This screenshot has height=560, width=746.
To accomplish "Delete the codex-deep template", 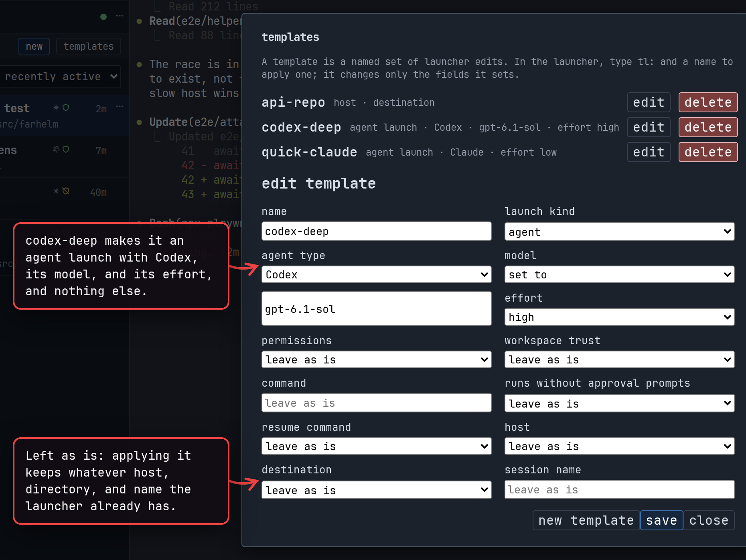I will click(x=708, y=127).
